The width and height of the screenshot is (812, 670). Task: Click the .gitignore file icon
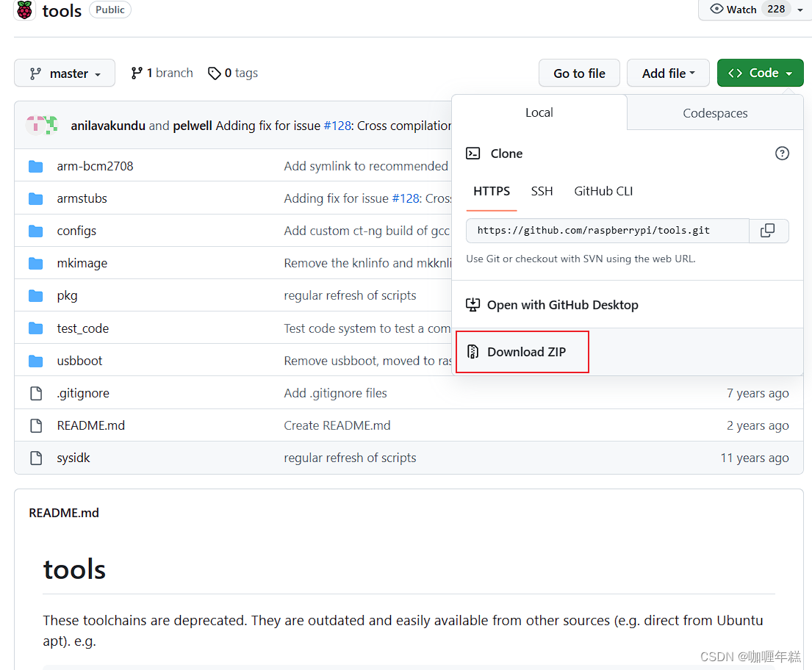pos(36,393)
